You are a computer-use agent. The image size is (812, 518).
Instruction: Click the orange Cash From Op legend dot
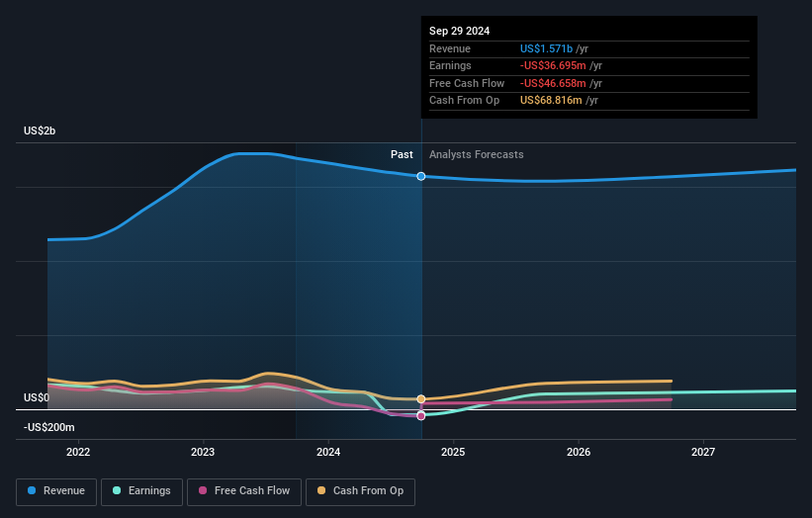(321, 490)
